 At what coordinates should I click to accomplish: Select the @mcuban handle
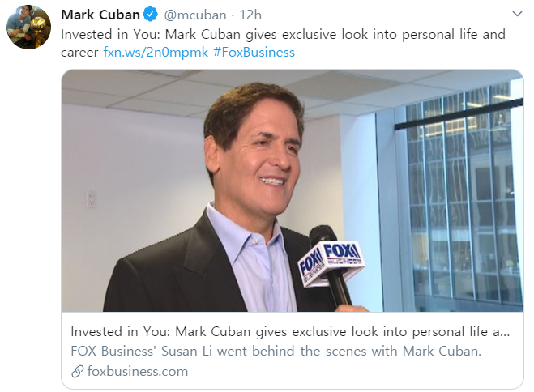[x=195, y=15]
